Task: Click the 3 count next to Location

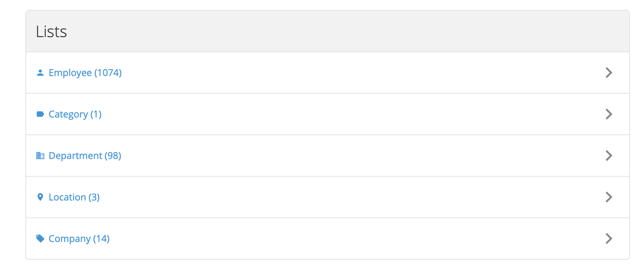Action: point(94,197)
